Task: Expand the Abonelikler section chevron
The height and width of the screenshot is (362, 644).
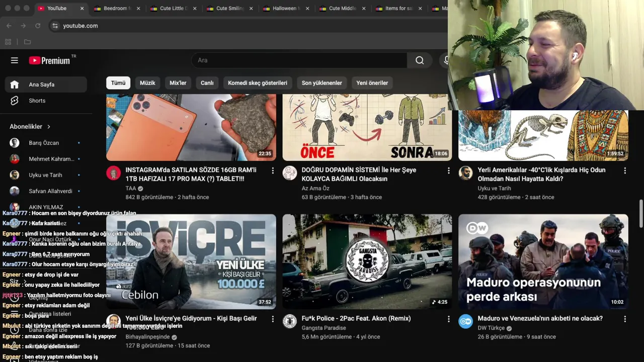Action: pyautogui.click(x=49, y=127)
